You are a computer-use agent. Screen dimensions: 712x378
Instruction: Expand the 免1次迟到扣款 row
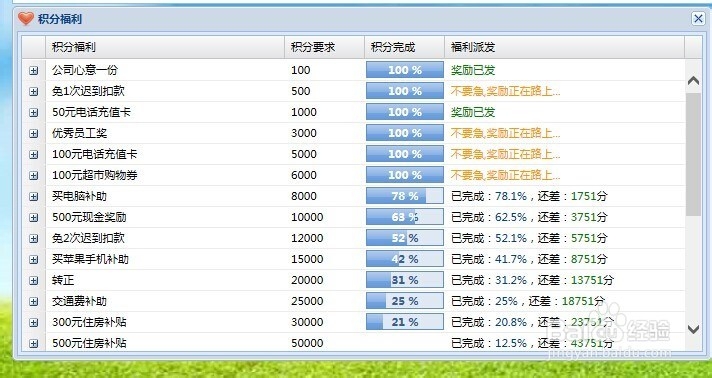coord(34,91)
